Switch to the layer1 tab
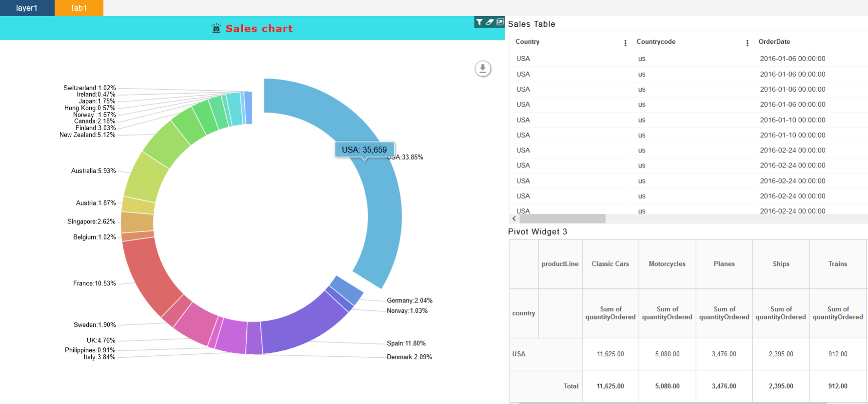Screen dimensions: 868x404 pos(27,8)
